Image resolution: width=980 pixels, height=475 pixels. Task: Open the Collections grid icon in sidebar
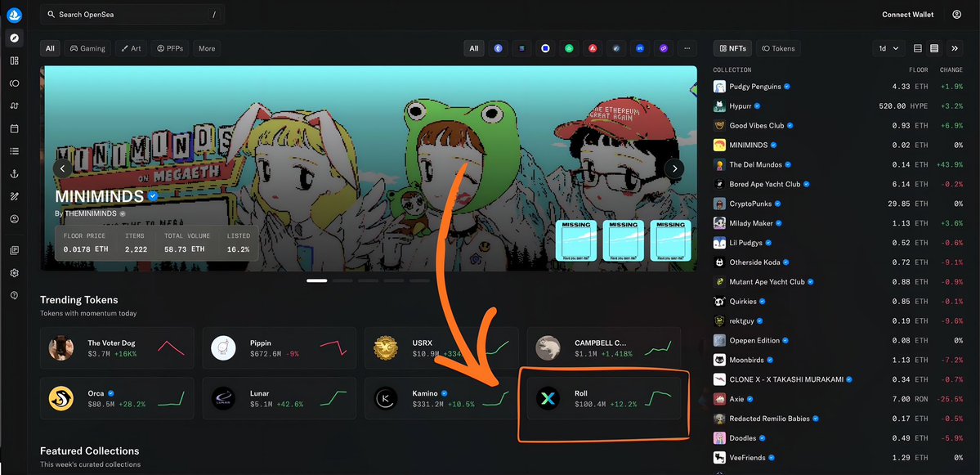[14, 60]
